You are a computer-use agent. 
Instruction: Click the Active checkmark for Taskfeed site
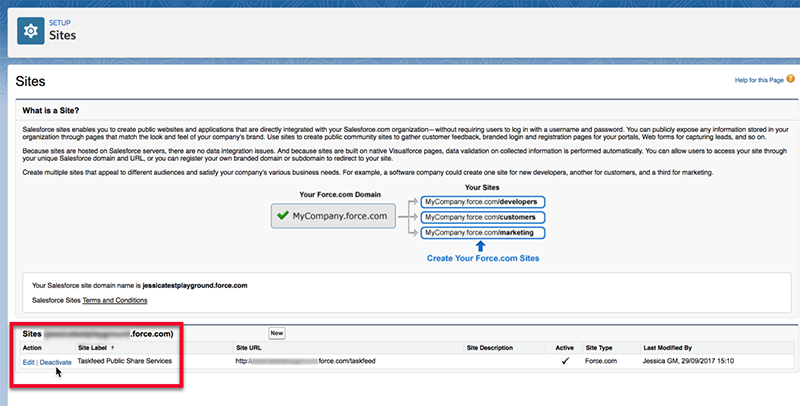click(x=565, y=361)
